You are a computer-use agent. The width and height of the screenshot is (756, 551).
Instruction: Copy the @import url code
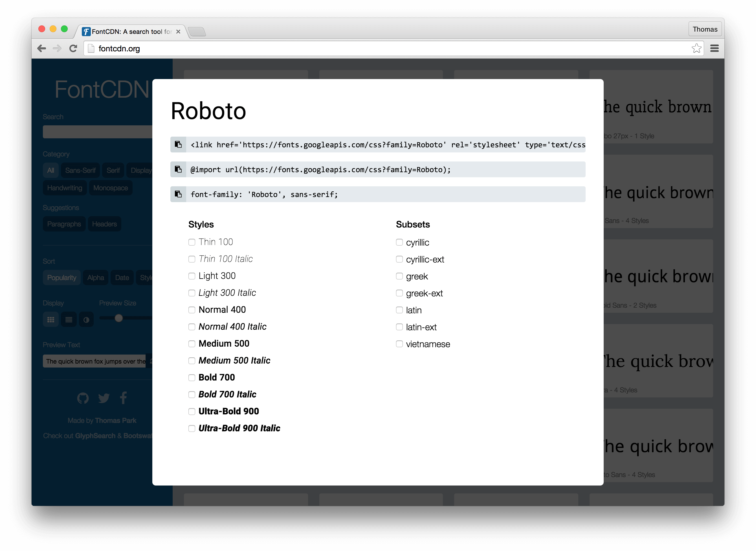(178, 169)
